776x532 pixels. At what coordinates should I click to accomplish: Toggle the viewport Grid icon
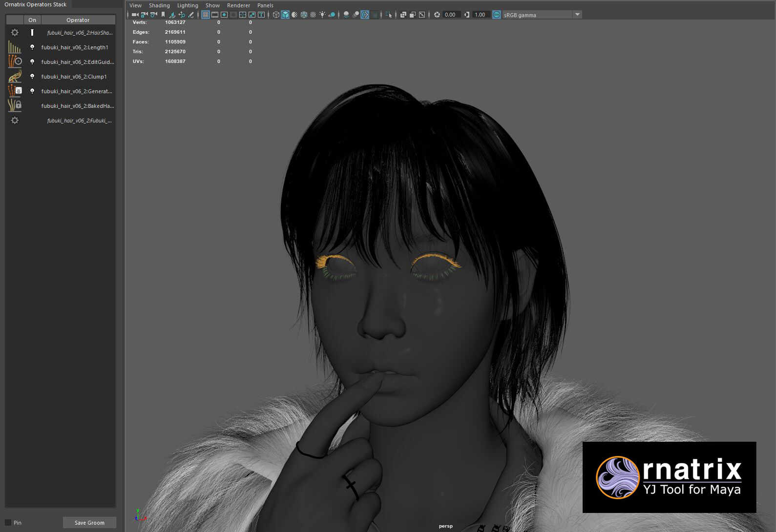coord(205,15)
